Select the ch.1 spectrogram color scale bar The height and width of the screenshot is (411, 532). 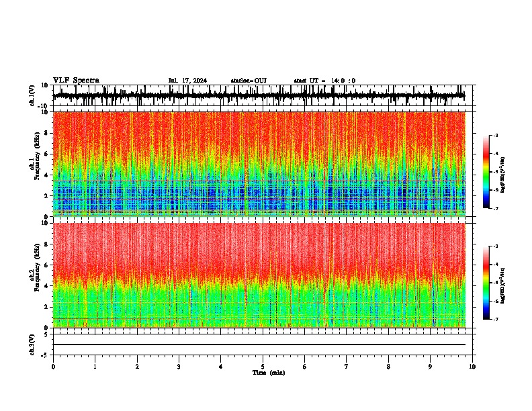(486, 172)
